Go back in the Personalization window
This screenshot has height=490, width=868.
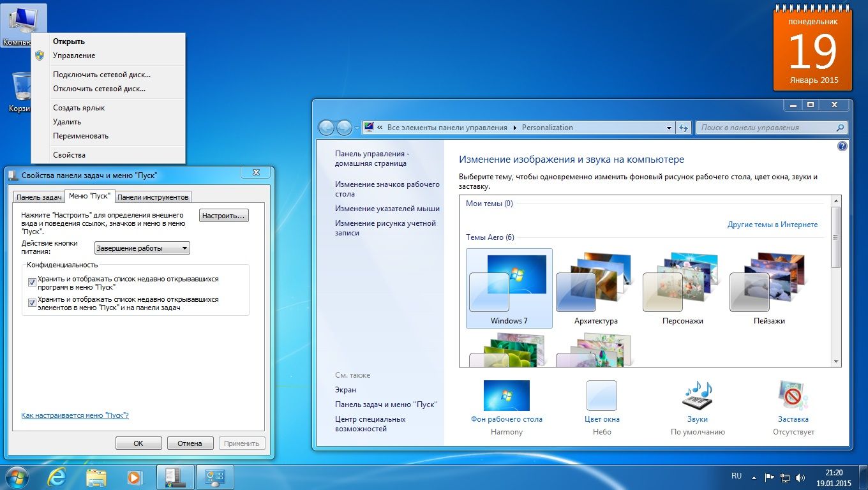tap(326, 128)
